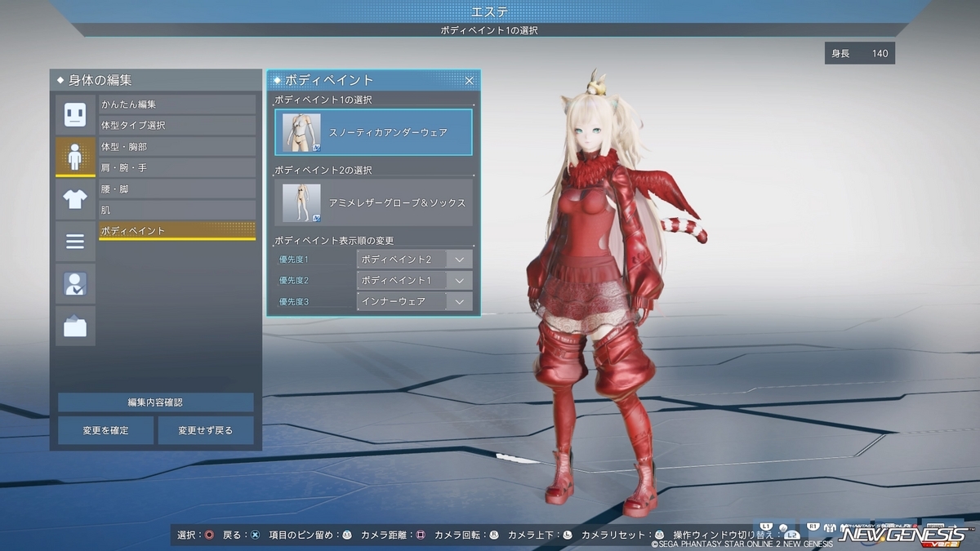This screenshot has height=551, width=980.
Task: Click the glyph beside 項目のピン留め
Action: pyautogui.click(x=346, y=535)
